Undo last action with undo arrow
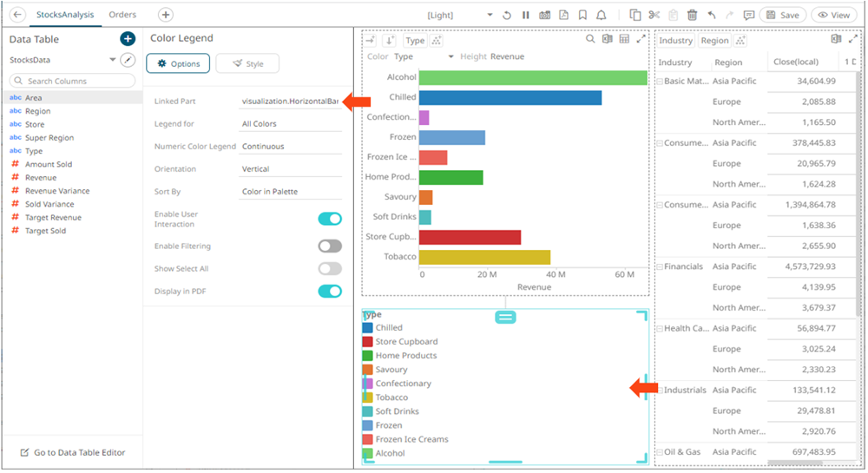868x473 pixels. coord(712,16)
